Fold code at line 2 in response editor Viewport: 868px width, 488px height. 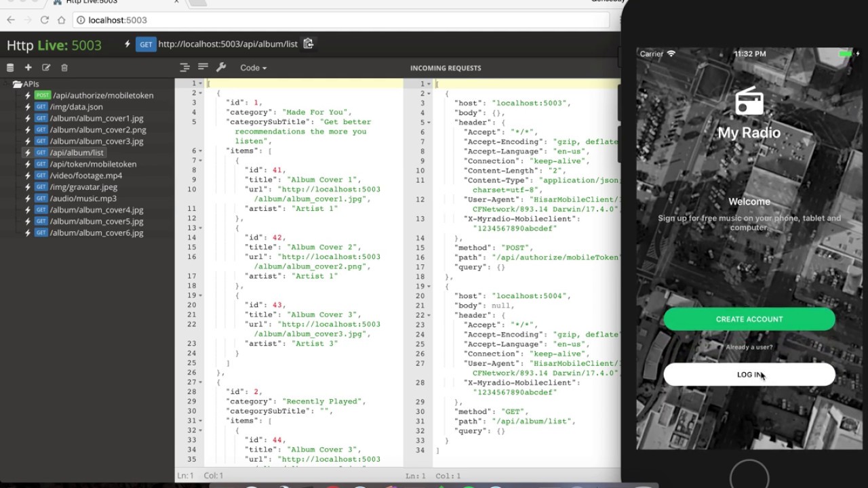click(x=201, y=93)
